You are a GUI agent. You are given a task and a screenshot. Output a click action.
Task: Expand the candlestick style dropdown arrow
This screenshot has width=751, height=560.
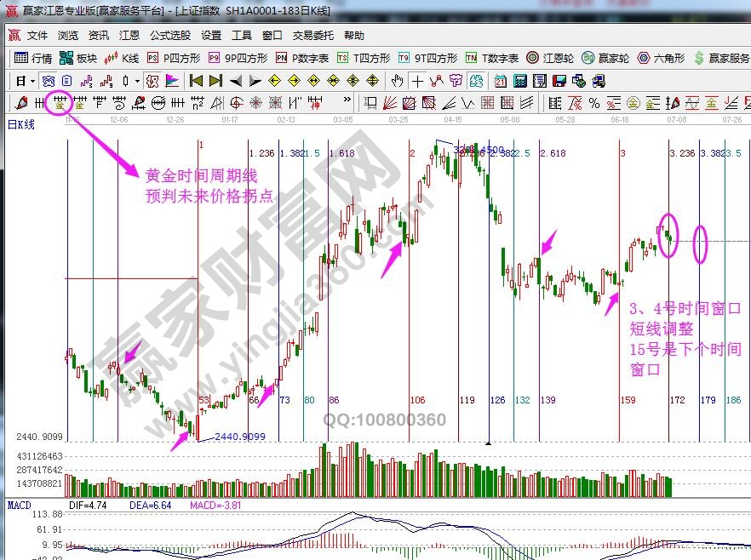(138, 81)
